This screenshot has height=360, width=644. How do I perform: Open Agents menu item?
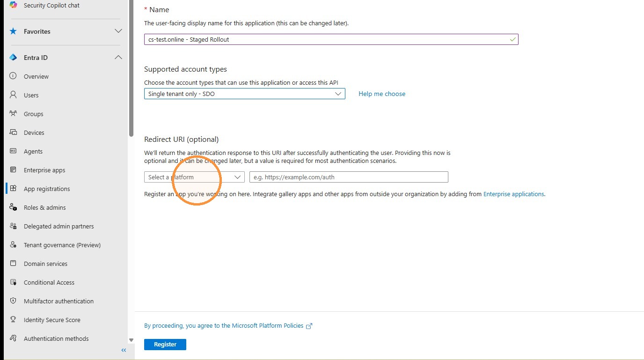click(33, 151)
